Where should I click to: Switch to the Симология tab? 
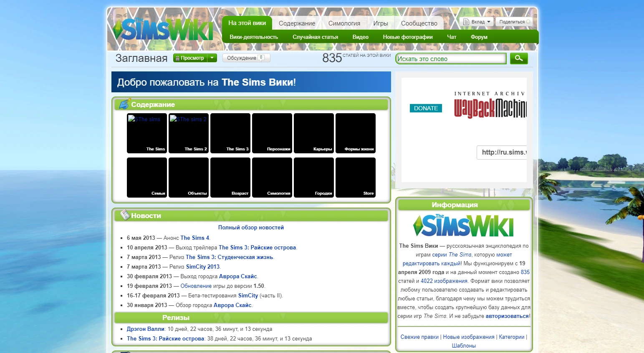[344, 23]
